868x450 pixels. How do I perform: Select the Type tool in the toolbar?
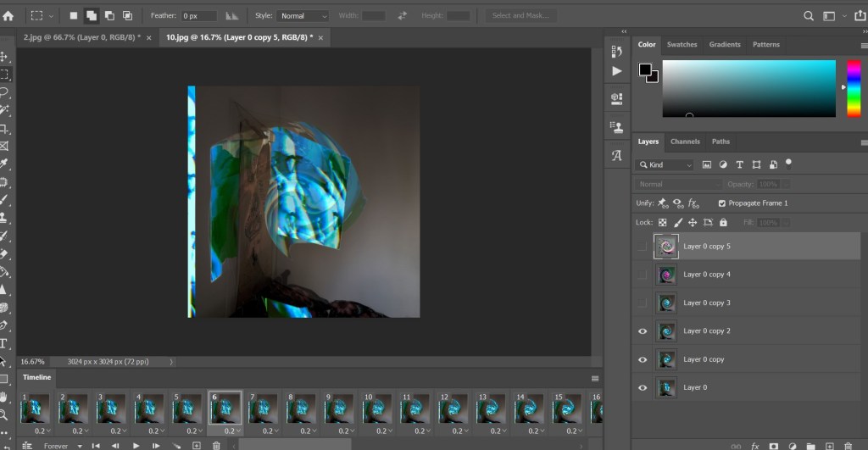click(4, 344)
